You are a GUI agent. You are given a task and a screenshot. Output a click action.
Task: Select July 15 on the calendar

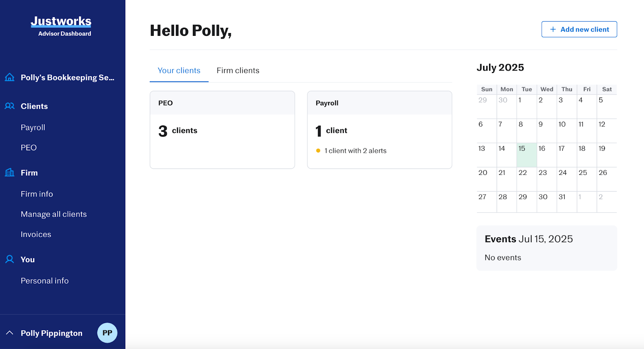[526, 154]
